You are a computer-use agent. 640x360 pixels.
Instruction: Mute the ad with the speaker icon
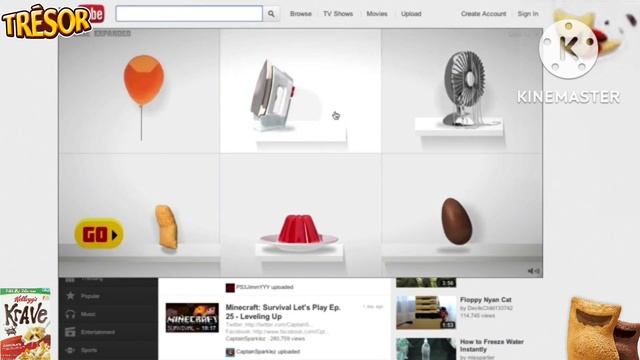pyautogui.click(x=533, y=271)
